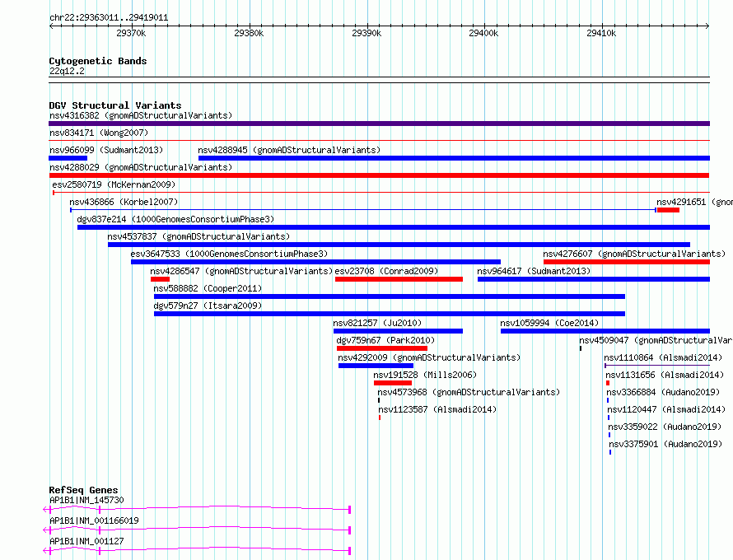Open the dgv579n27 (Itsara2009) variant label
Viewport: 733px width, 560px height.
tap(208, 306)
